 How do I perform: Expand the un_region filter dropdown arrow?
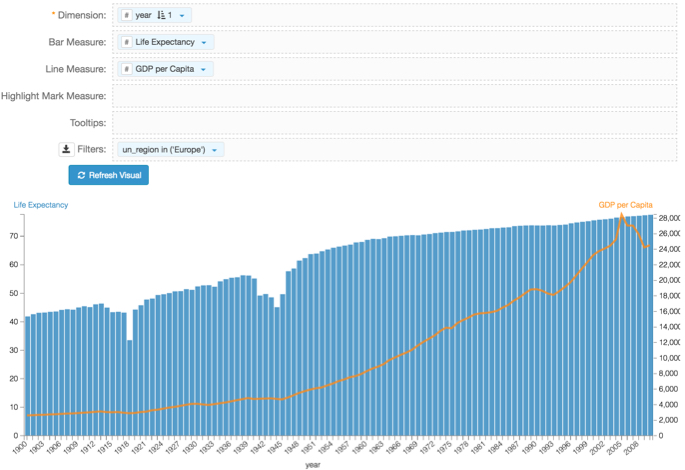coord(215,150)
